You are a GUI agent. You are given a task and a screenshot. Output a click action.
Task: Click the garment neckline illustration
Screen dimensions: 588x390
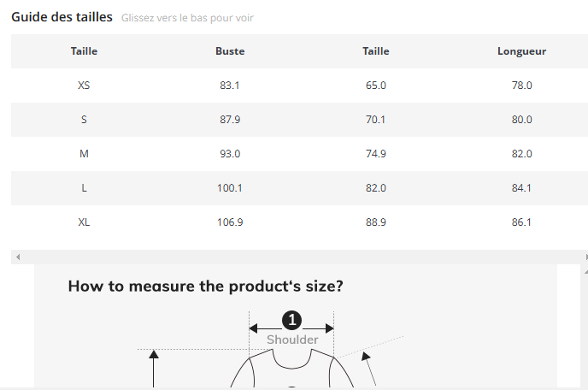tap(291, 363)
